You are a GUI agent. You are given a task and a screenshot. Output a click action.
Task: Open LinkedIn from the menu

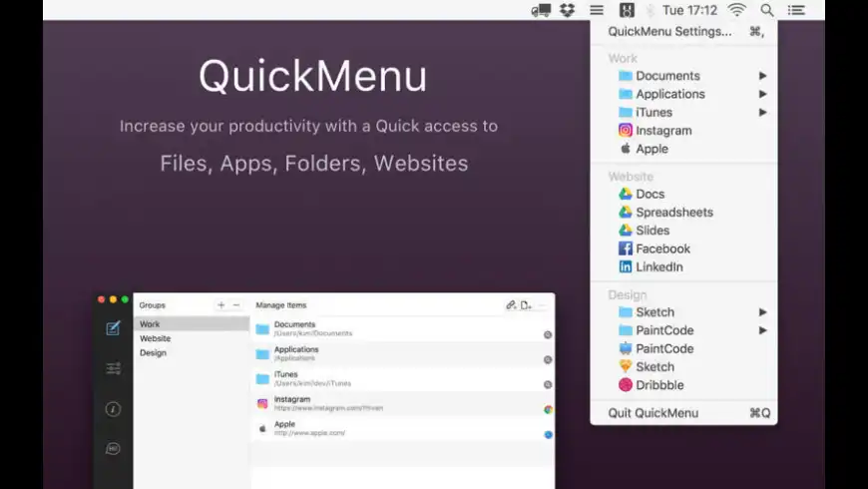click(683, 266)
